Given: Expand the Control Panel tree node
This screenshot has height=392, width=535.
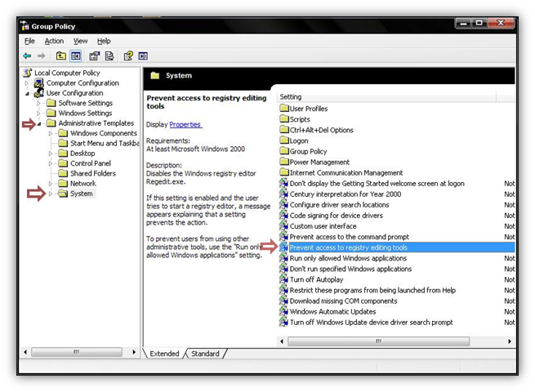Looking at the screenshot, I should tap(51, 163).
